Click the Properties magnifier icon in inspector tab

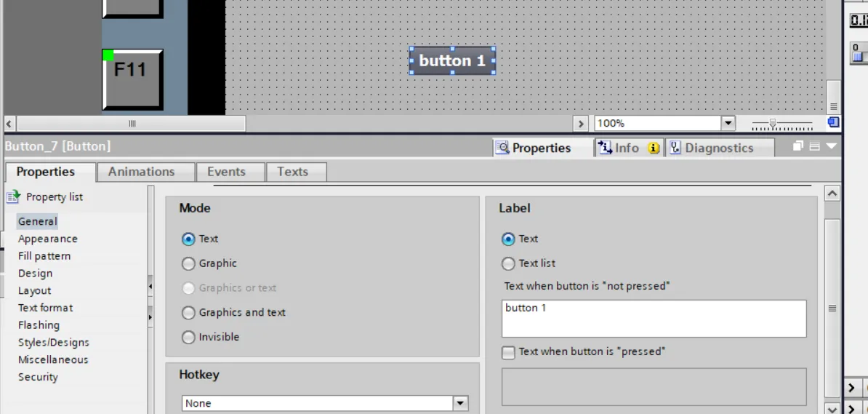point(502,148)
